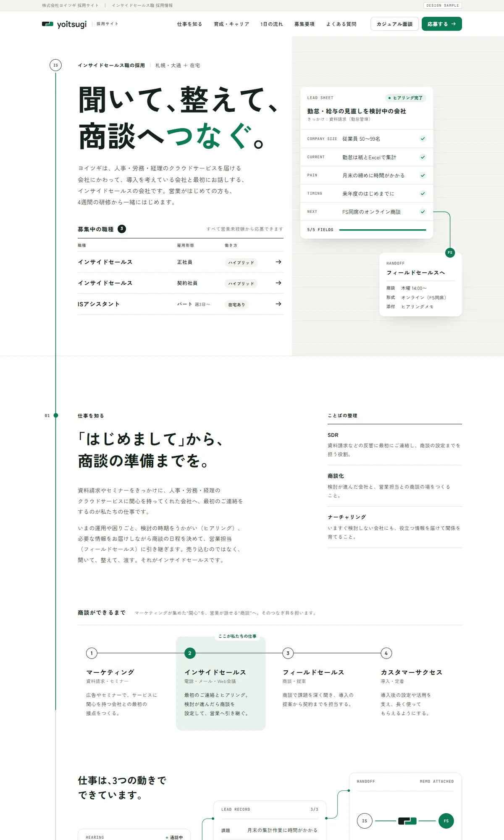Click the IS circle timeline marker
Screen dimensions: 504x840
tap(55, 65)
